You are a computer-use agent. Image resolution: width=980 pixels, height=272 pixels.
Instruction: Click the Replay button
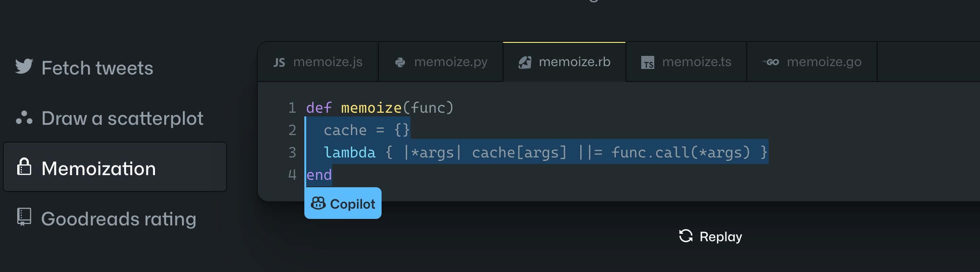click(x=711, y=237)
